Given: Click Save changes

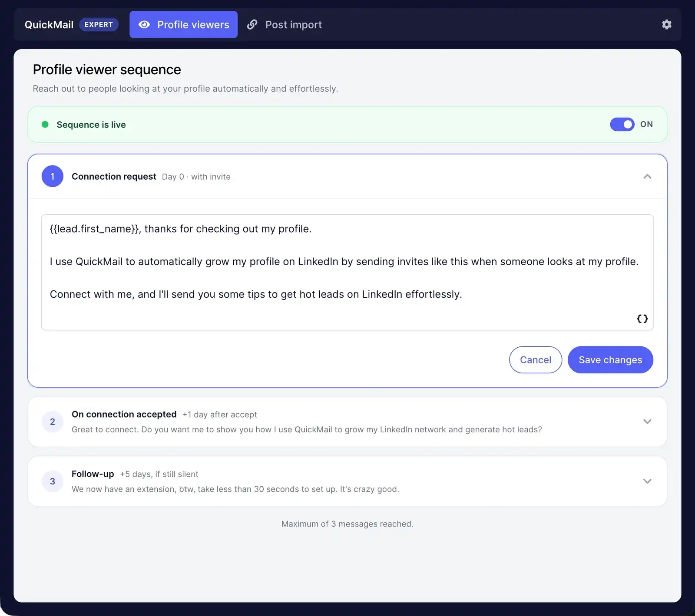Looking at the screenshot, I should [610, 359].
